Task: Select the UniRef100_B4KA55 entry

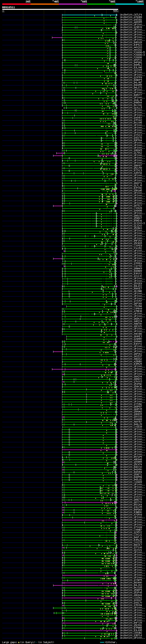Action: pos(131,85)
